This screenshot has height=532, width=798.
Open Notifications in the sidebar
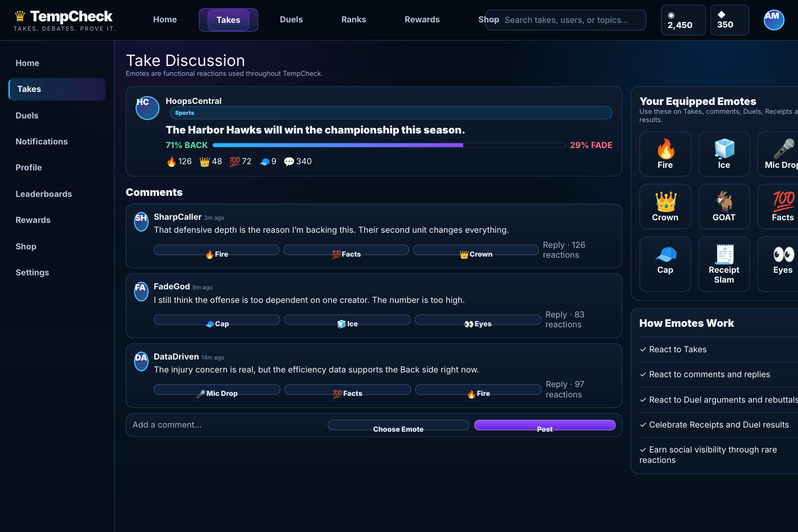click(42, 141)
